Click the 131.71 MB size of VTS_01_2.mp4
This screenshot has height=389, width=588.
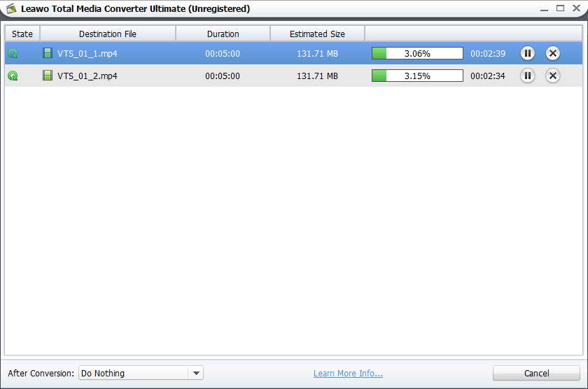[317, 76]
